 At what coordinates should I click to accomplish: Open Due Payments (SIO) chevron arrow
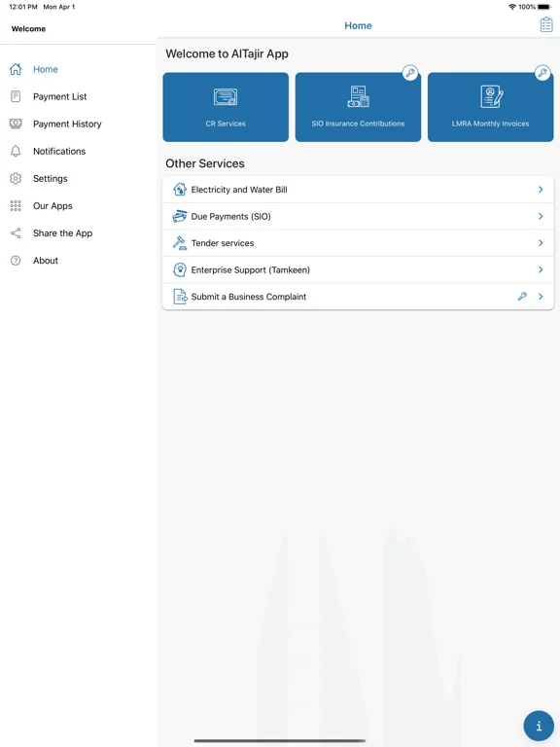pos(541,216)
